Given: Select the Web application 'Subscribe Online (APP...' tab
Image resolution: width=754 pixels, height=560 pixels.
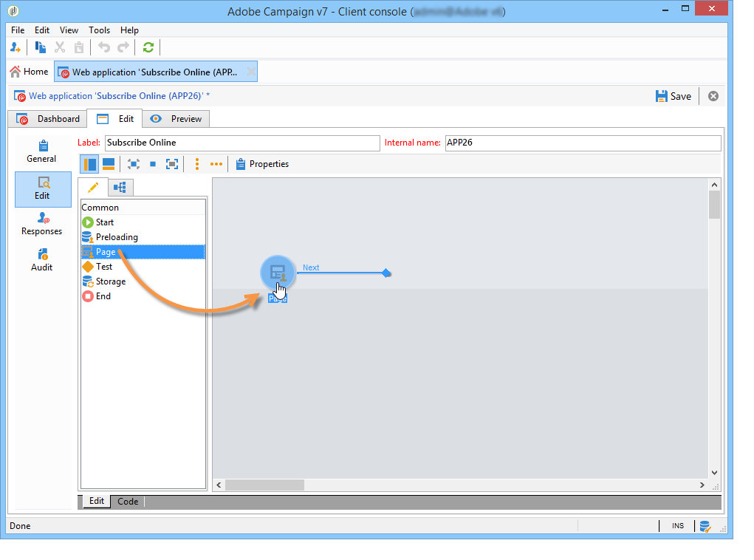Looking at the screenshot, I should tap(155, 72).
